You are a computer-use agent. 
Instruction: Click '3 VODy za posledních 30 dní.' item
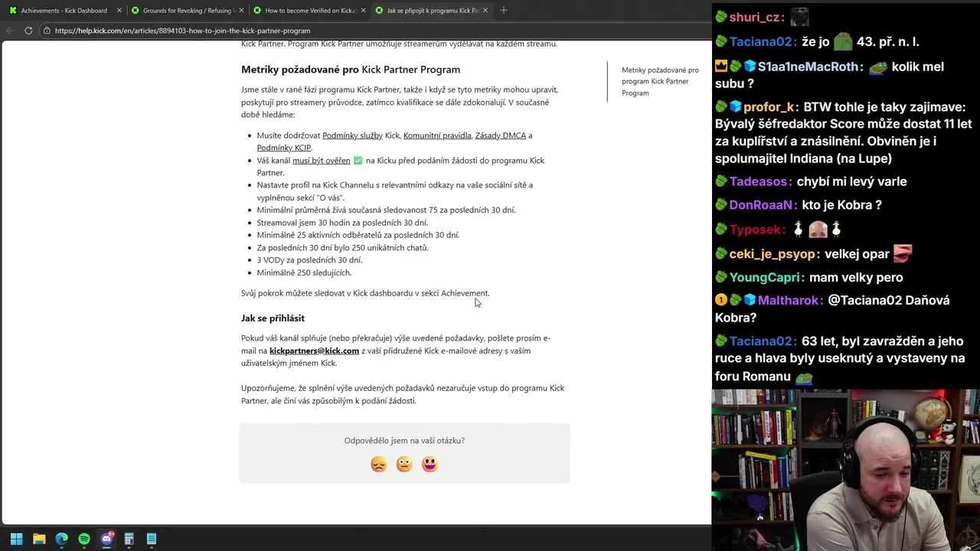309,260
